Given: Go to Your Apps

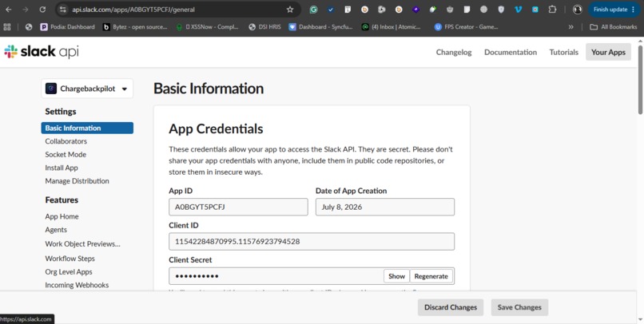Looking at the screenshot, I should pos(608,52).
